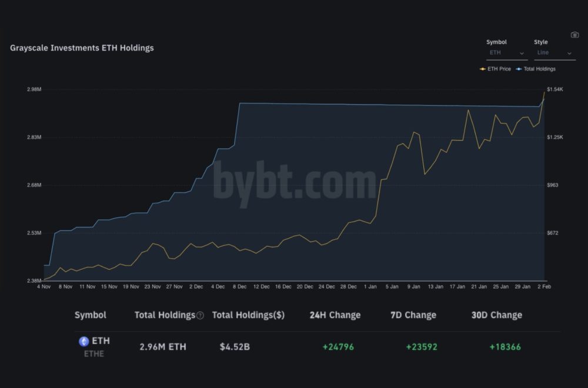588x388 pixels.
Task: Open the Symbol ETH dropdown
Action: (507, 53)
